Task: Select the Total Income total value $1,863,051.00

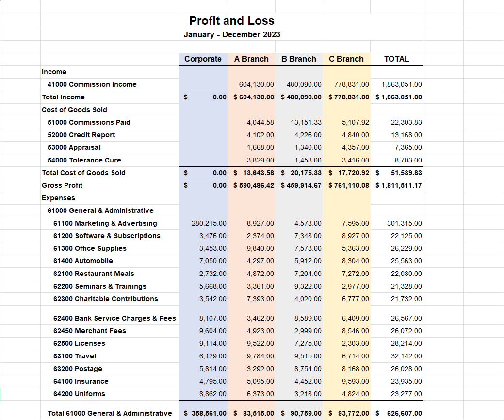Action: [398, 97]
